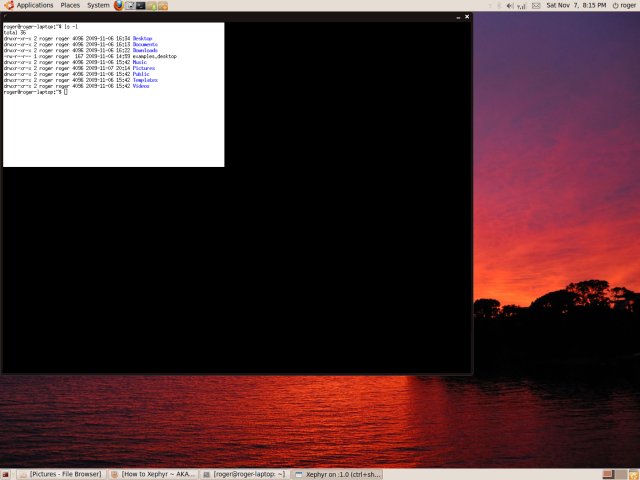Screen dimensions: 640x480
Task: Click the Documents directory name in listing
Action: [x=145, y=44]
